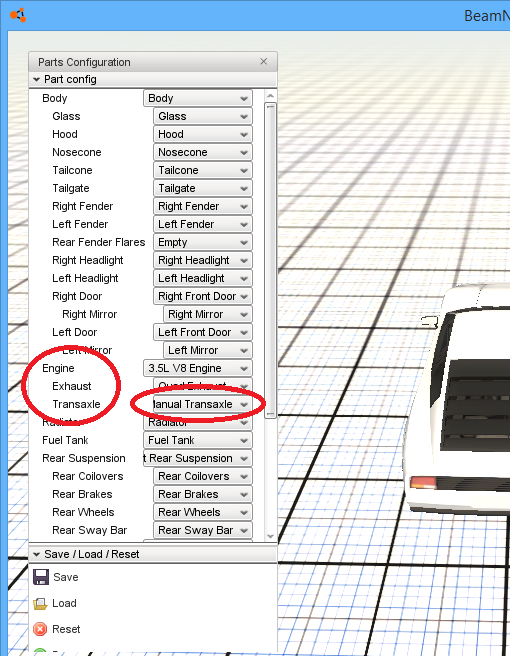This screenshot has height=656, width=510.
Task: Click the Save button label
Action: [66, 577]
